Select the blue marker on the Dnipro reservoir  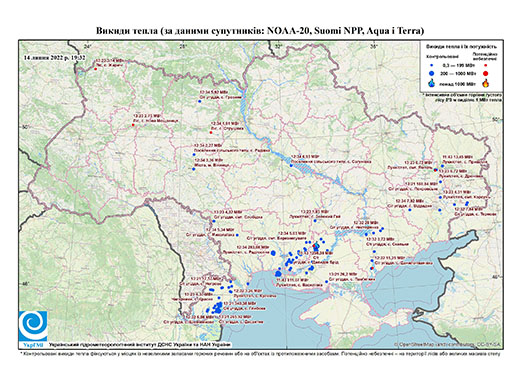tap(291, 166)
